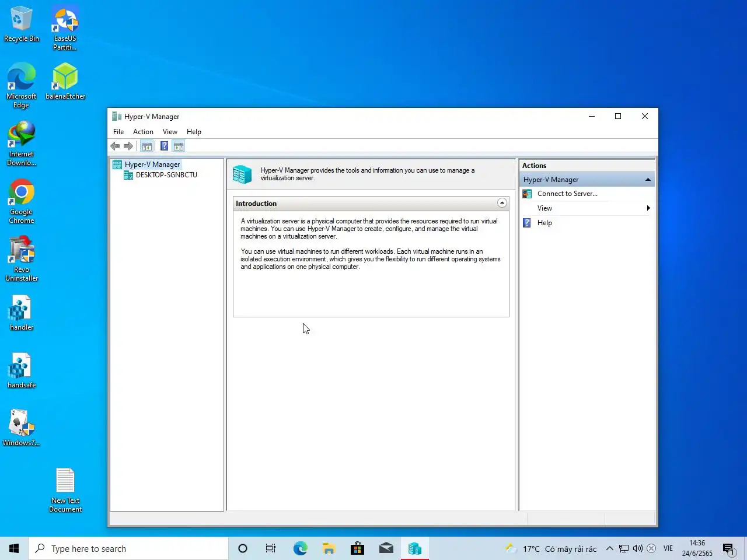The height and width of the screenshot is (560, 747).
Task: Select balenaEtcher desktop icon
Action: click(x=65, y=81)
